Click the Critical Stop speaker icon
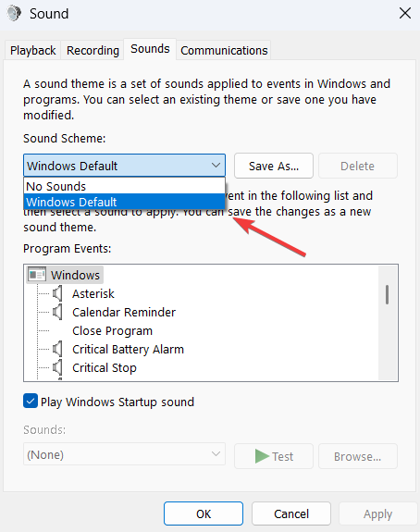The height and width of the screenshot is (532, 420). [57, 367]
